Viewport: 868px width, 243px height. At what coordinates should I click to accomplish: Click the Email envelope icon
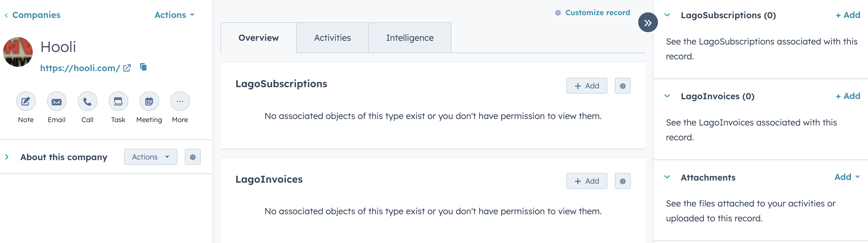[57, 101]
